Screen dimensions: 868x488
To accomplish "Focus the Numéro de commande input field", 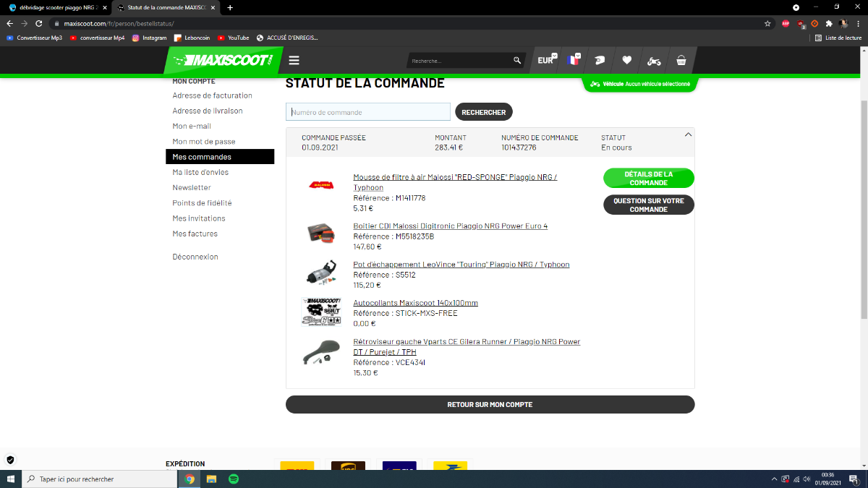I will coord(368,112).
